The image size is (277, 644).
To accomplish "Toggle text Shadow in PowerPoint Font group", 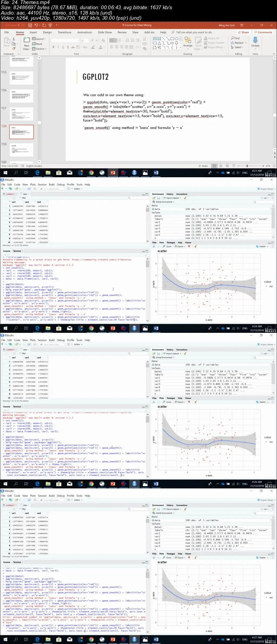I will coord(68,47).
